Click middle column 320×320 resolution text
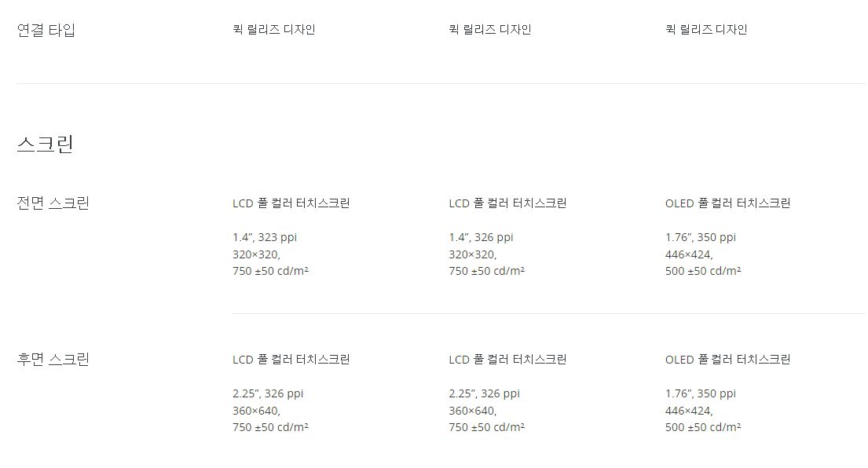 (x=473, y=254)
